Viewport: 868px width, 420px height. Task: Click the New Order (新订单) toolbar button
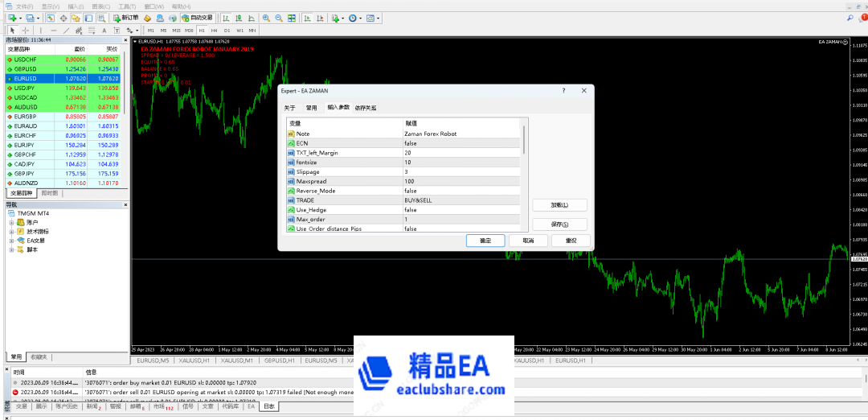pos(126,18)
